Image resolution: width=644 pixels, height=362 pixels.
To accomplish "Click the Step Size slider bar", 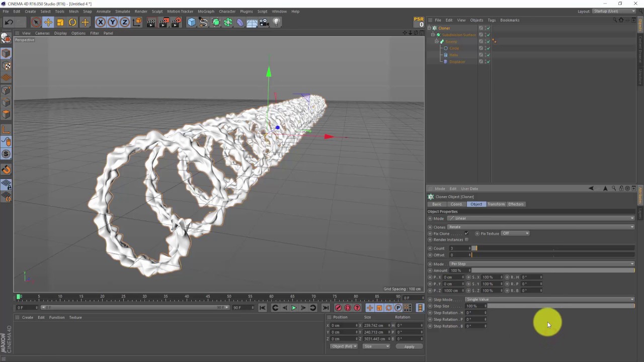I will (561, 306).
